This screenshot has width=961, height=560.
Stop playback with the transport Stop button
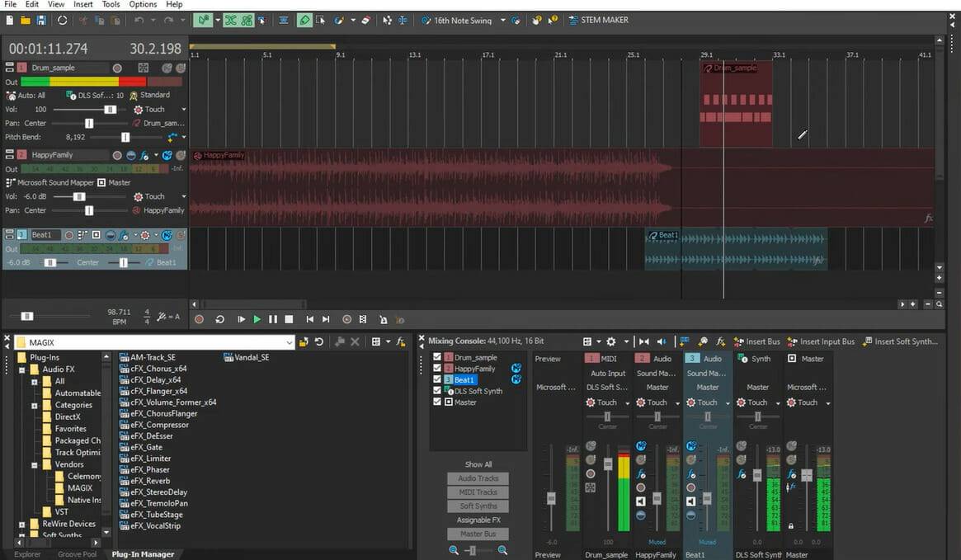click(289, 319)
